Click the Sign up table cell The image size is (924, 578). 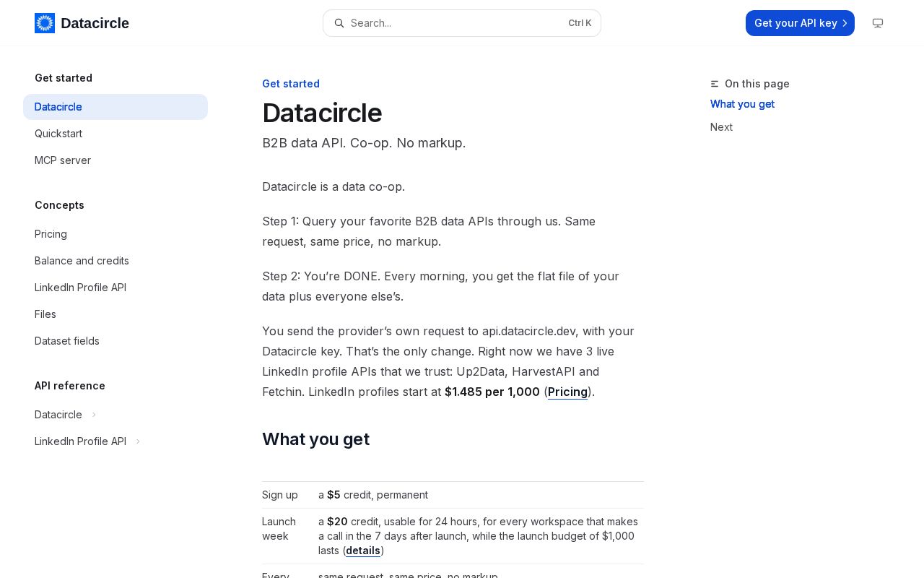[x=280, y=495]
